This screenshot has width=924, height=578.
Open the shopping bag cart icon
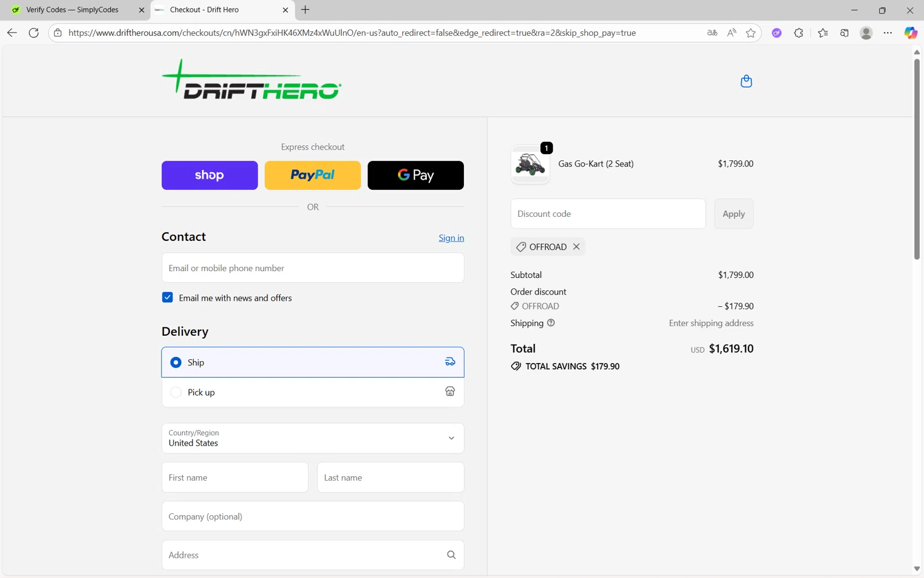pyautogui.click(x=746, y=81)
